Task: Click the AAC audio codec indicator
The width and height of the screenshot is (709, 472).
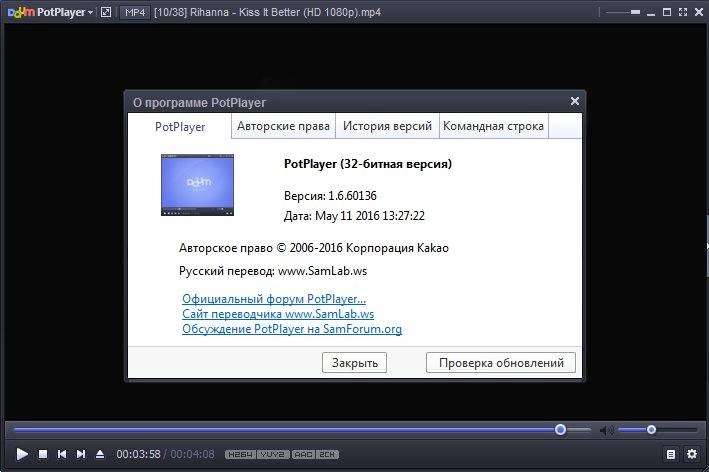Action: click(x=303, y=454)
